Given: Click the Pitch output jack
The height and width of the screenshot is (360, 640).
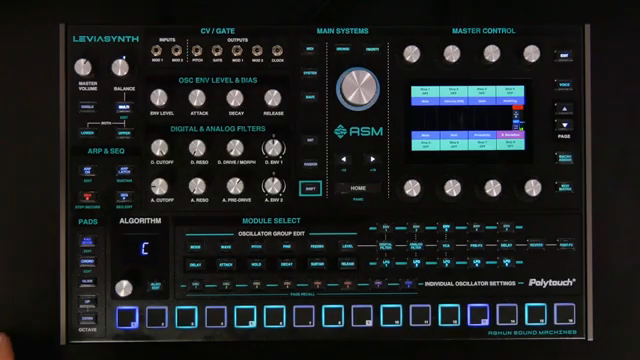Looking at the screenshot, I should (197, 51).
